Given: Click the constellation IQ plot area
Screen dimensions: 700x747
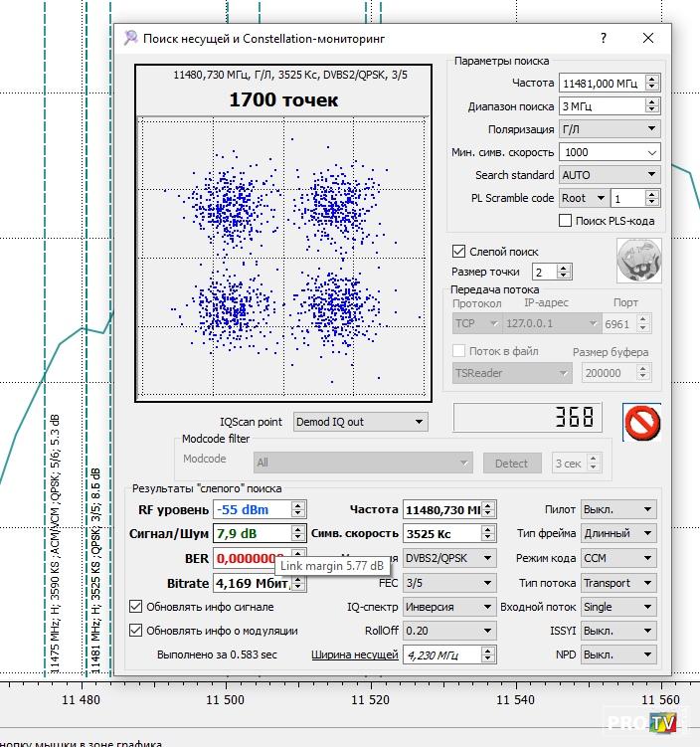Looking at the screenshot, I should [283, 259].
